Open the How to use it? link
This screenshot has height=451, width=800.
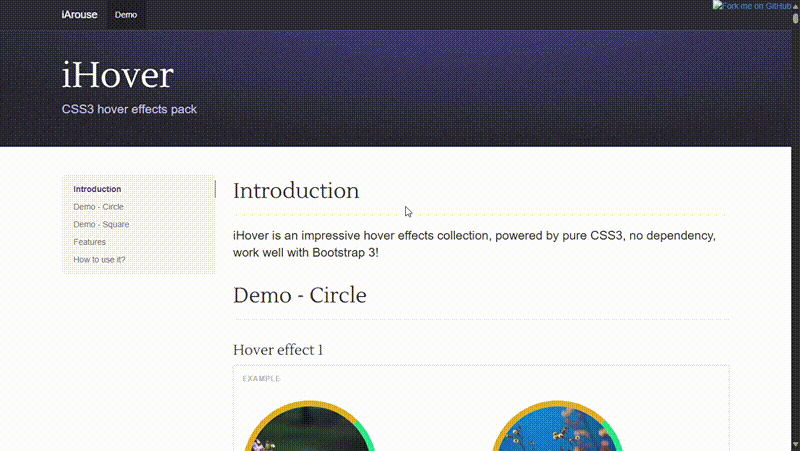click(99, 260)
